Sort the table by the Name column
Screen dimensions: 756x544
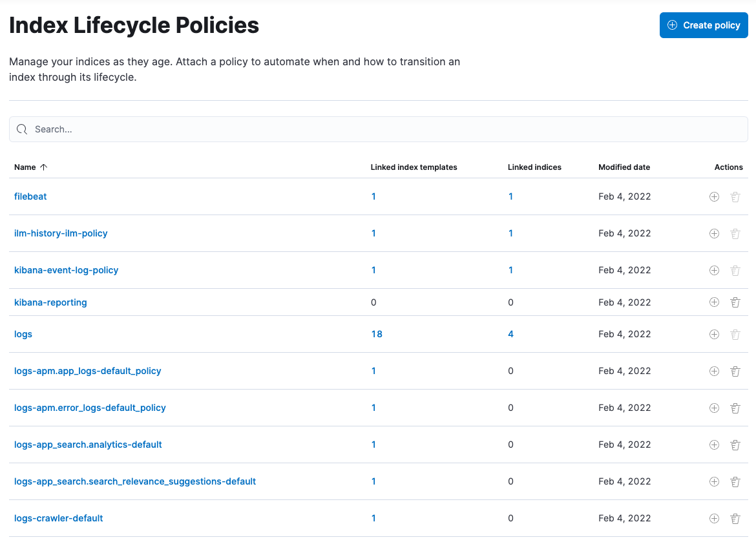pos(30,167)
